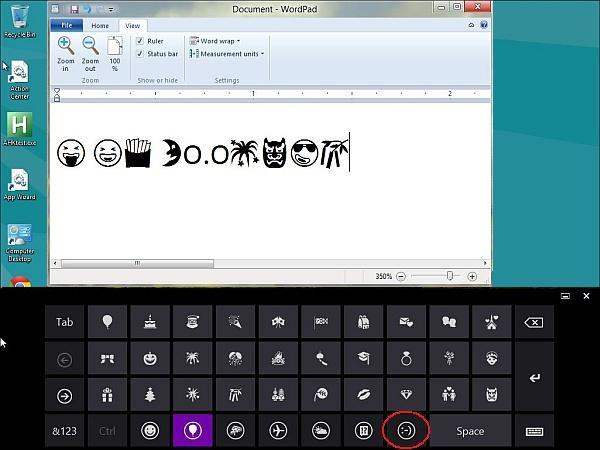Switch to the Home ribbon tab
Screen dimensions: 600x450
point(100,26)
